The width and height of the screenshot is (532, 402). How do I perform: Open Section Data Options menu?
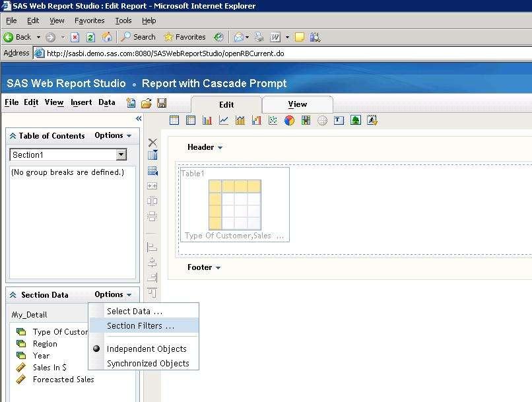[113, 294]
